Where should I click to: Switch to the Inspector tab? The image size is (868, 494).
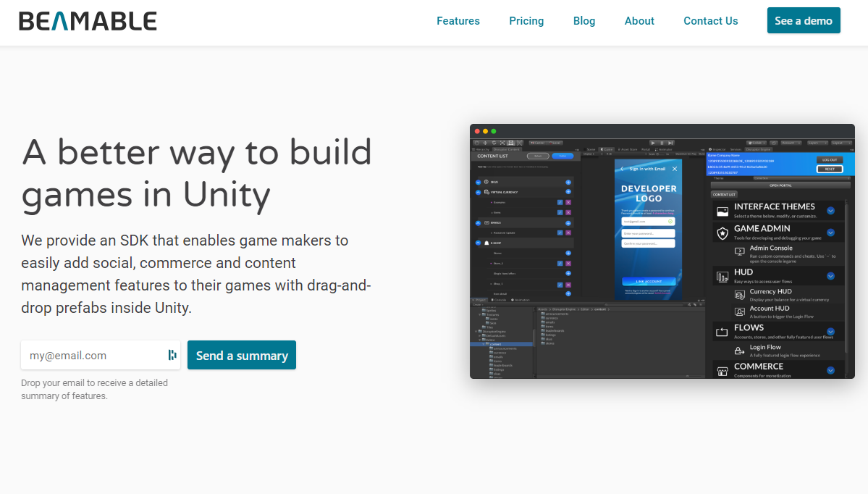coord(718,149)
